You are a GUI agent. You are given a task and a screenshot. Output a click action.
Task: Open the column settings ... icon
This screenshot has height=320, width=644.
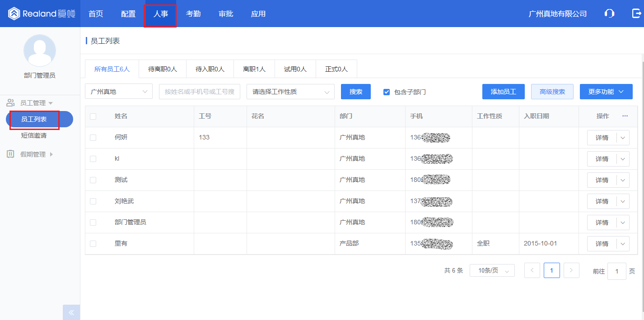pyautogui.click(x=625, y=116)
